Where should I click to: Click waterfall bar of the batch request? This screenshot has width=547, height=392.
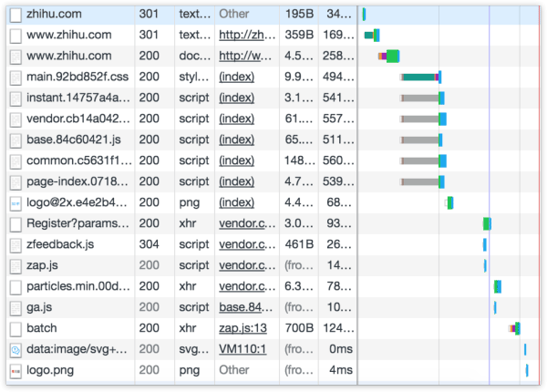pos(514,328)
